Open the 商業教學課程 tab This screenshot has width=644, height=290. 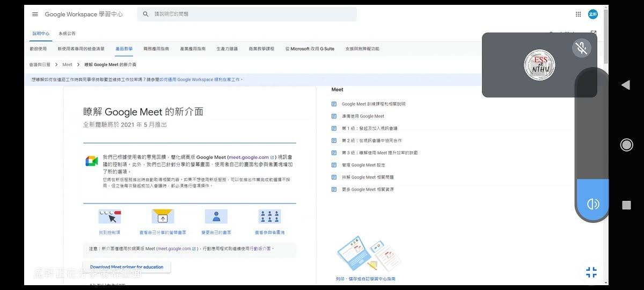click(x=261, y=48)
